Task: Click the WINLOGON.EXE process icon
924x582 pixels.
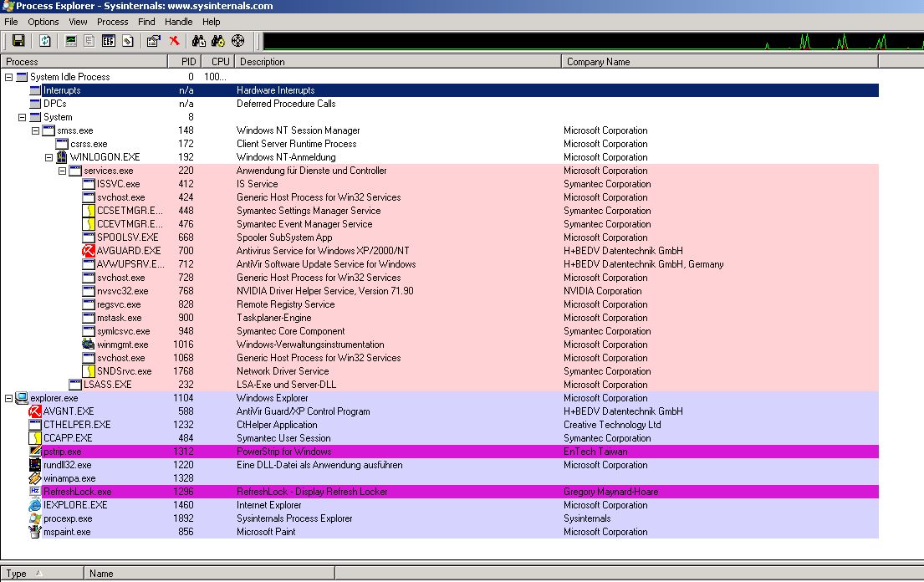Action: tap(62, 157)
